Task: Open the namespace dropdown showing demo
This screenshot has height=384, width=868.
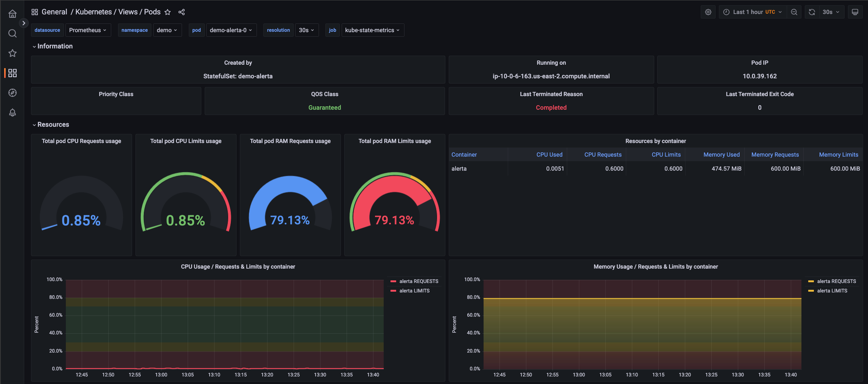Action: pos(167,30)
